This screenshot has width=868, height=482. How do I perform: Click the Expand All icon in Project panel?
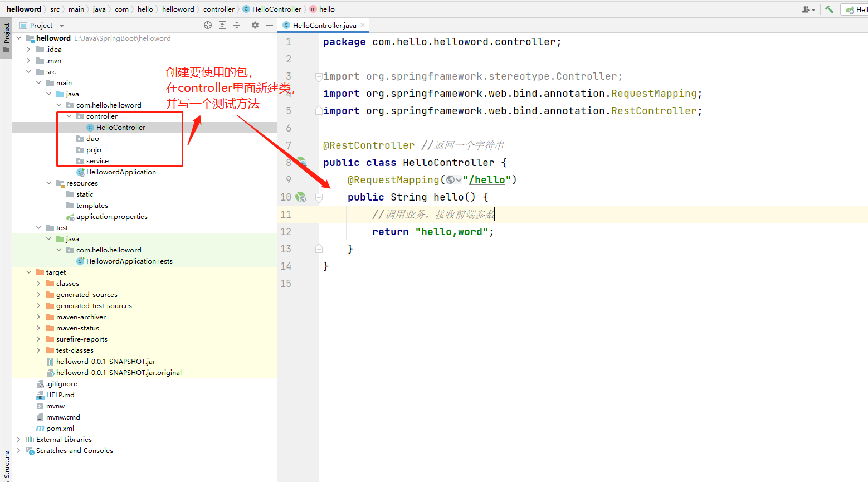coord(222,25)
